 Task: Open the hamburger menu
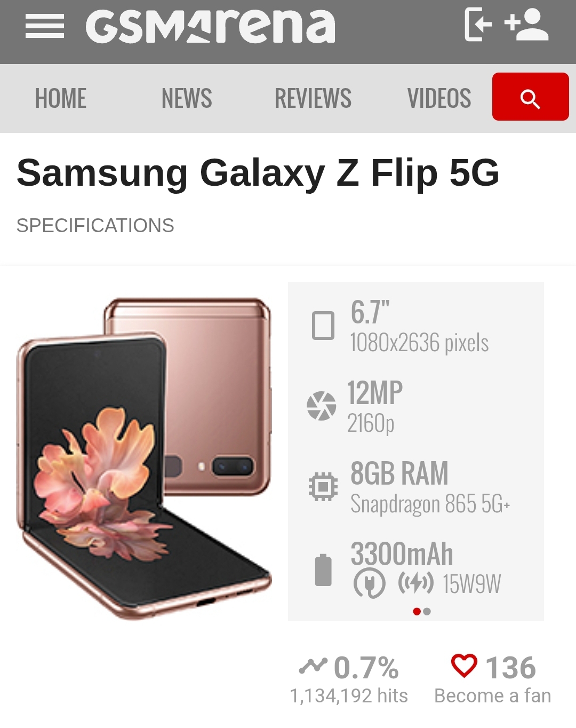45,26
